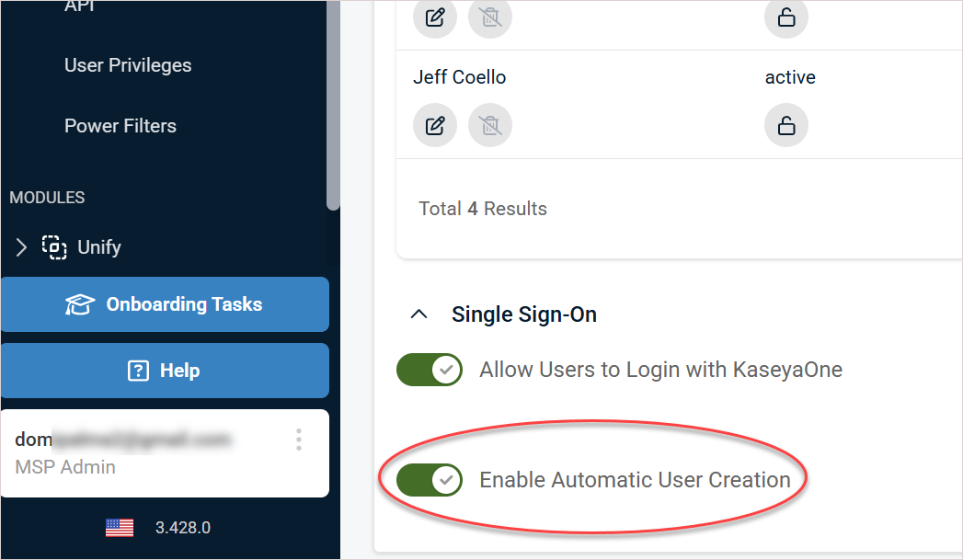Click unlock icon in Jeff Coello row
963x560 pixels.
click(786, 125)
